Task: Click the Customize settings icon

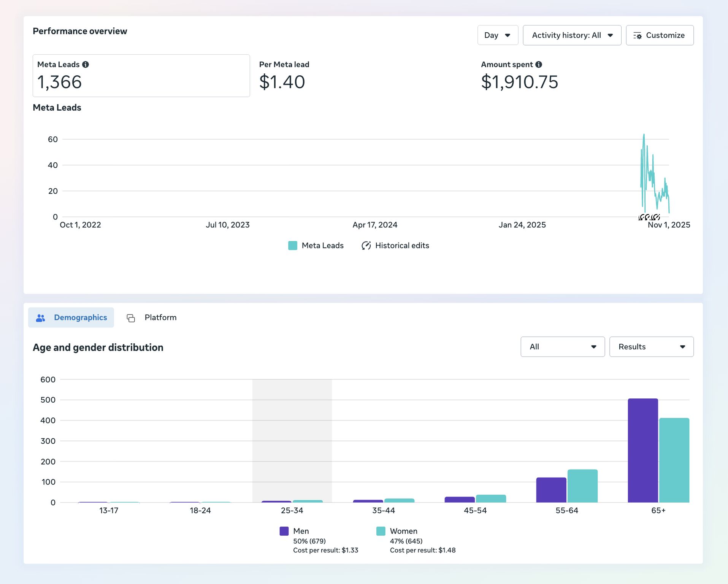Action: point(638,36)
